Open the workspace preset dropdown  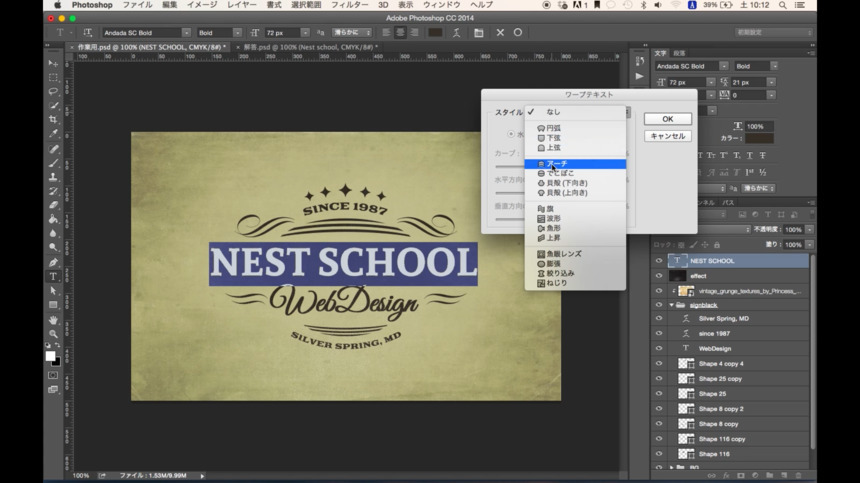773,33
